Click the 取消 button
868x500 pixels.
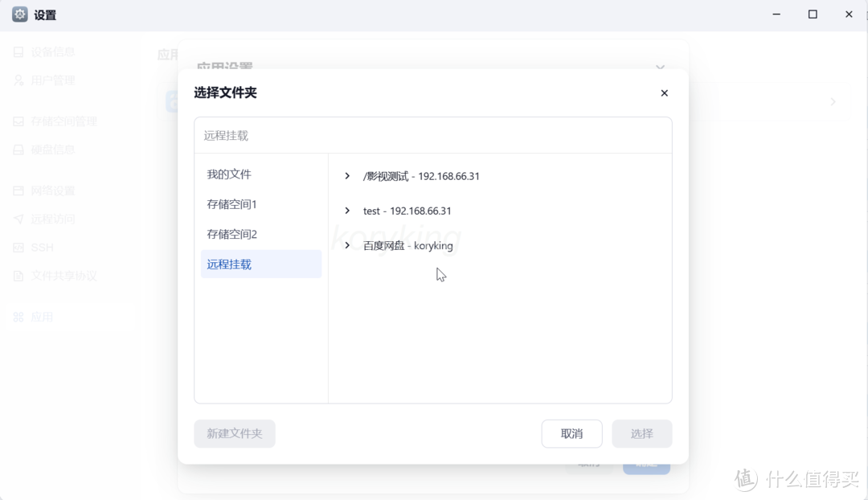click(571, 433)
